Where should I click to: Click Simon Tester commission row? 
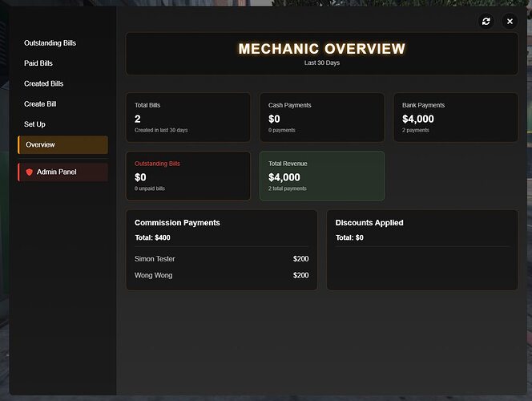click(222, 259)
